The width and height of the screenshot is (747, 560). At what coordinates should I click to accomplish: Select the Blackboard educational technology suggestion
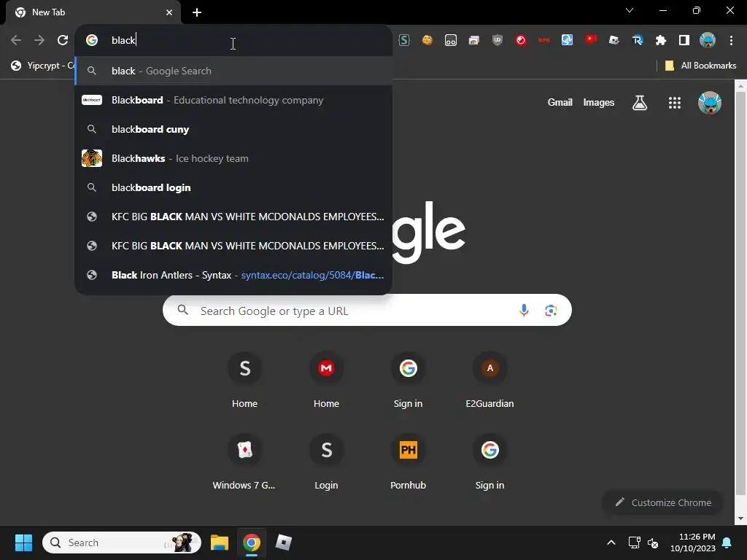pos(233,100)
